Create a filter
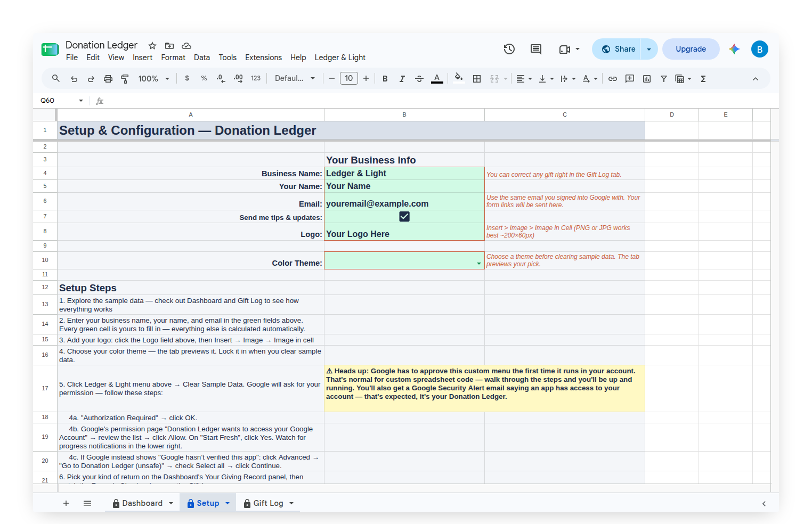This screenshot has height=524, width=812. [x=664, y=79]
